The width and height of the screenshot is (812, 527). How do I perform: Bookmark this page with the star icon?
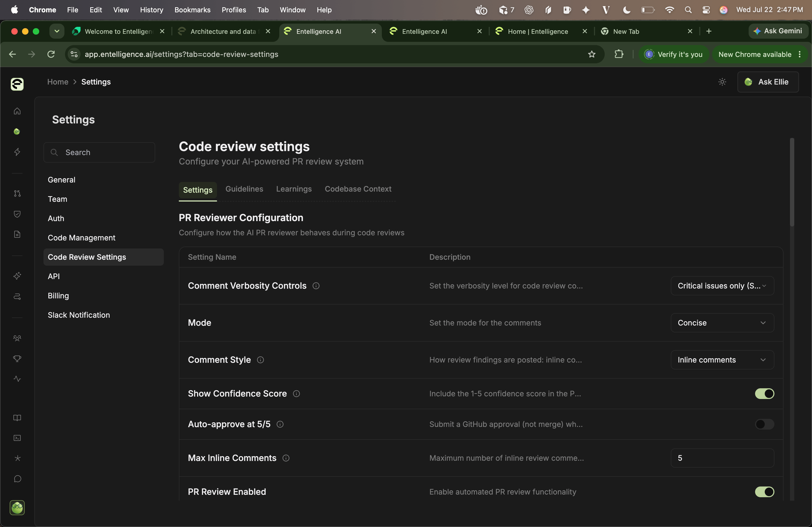[592, 54]
